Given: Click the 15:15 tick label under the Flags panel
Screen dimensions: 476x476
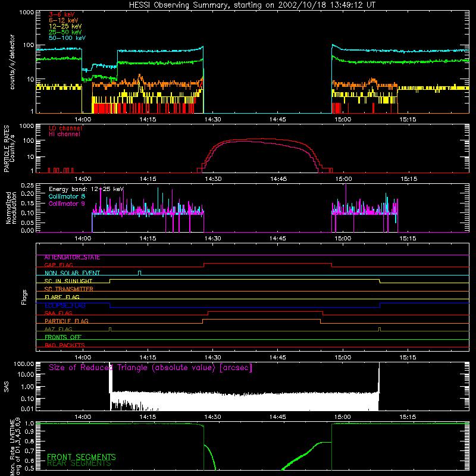Looking at the screenshot, I should 408,358.
